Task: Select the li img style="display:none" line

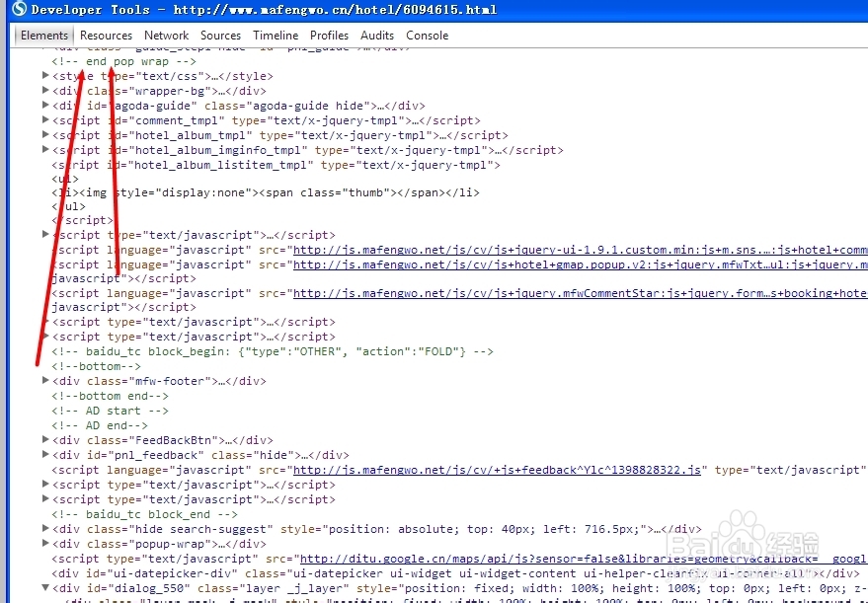Action: pos(266,193)
